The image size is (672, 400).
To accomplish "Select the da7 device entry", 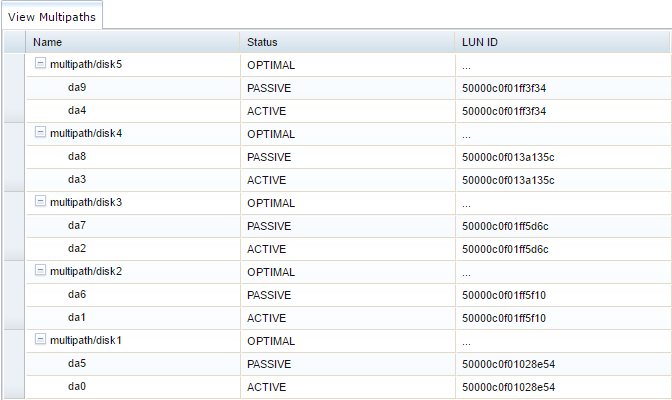I will pyautogui.click(x=77, y=226).
